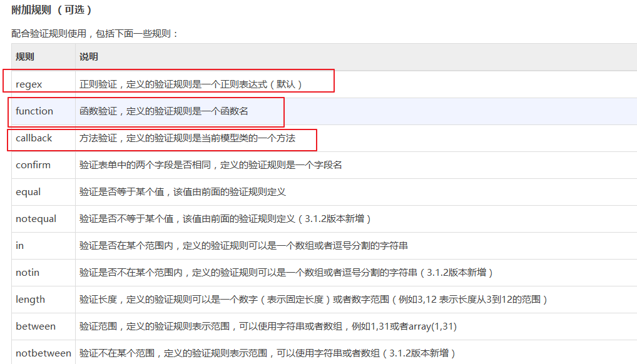Click the 说明 column header
Viewport: 637px width, 364px height.
pos(89,57)
